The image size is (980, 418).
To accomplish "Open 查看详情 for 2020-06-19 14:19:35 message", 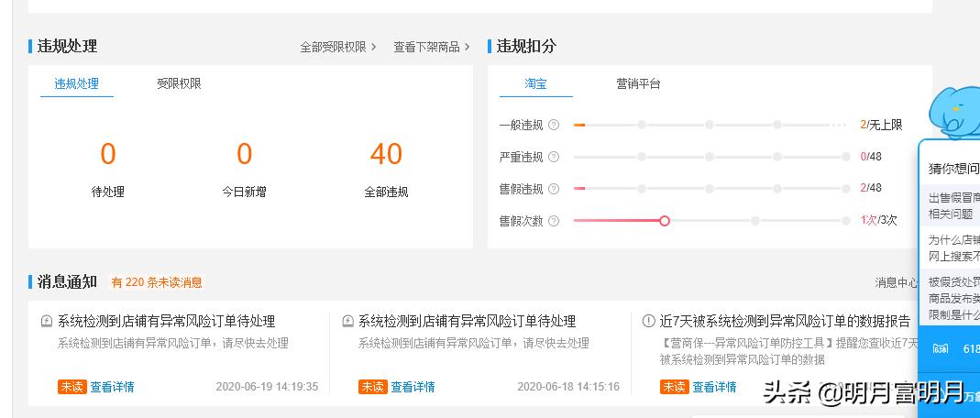I will tap(112, 387).
